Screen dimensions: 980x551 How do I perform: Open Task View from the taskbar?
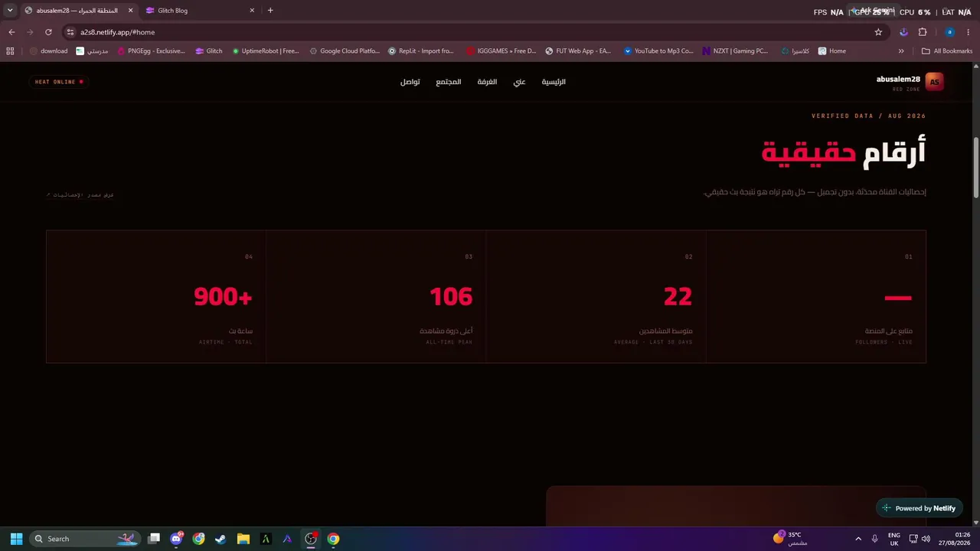[x=154, y=539]
